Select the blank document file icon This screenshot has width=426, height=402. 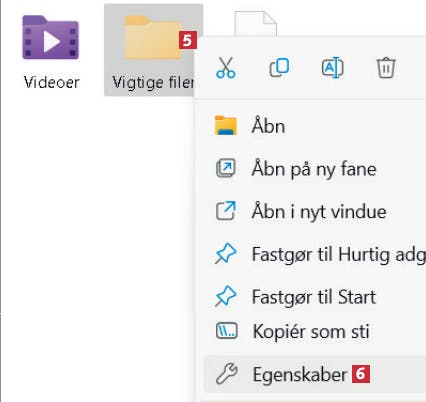click(255, 23)
